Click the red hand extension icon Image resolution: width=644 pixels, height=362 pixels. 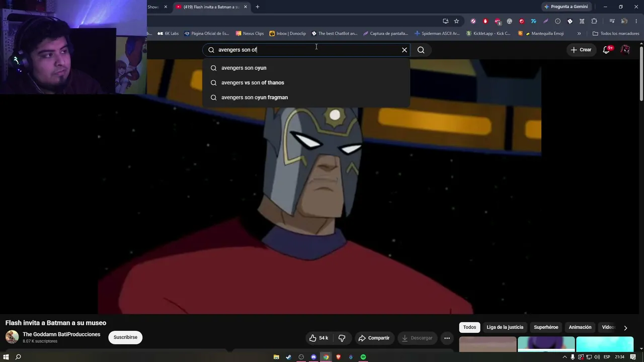[485, 21]
